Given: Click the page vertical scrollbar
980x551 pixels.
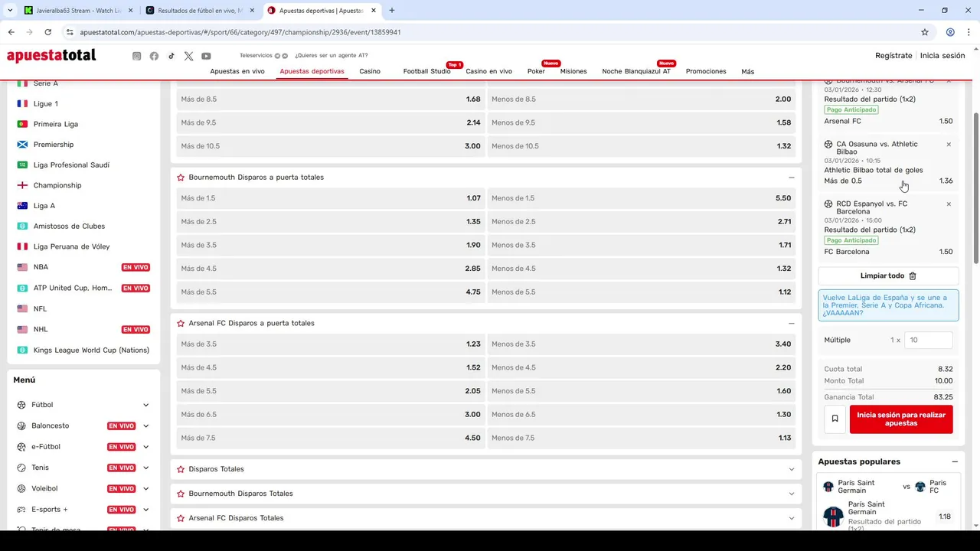Looking at the screenshot, I should point(975,187).
